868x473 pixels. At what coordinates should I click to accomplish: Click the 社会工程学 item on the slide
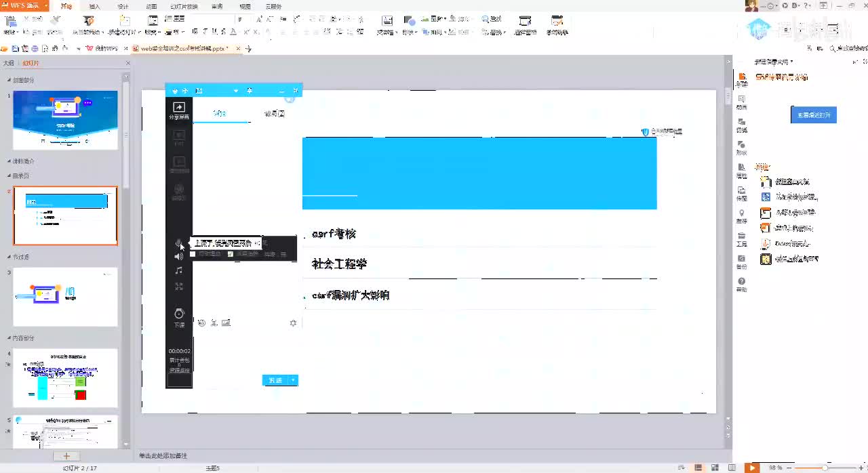[339, 264]
